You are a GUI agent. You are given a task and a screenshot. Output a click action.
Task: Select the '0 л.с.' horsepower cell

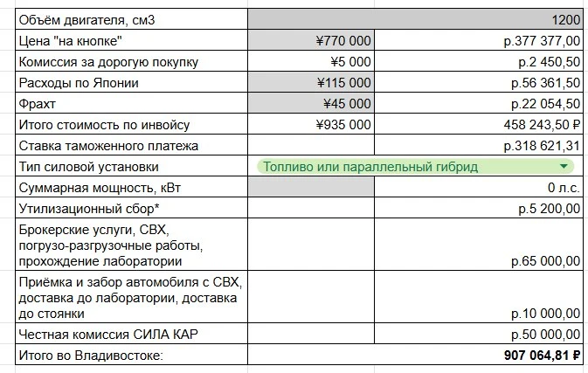pos(479,187)
